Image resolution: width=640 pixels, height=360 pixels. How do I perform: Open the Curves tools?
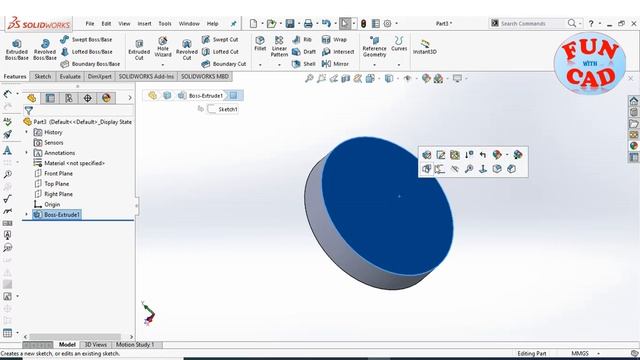coord(399,43)
